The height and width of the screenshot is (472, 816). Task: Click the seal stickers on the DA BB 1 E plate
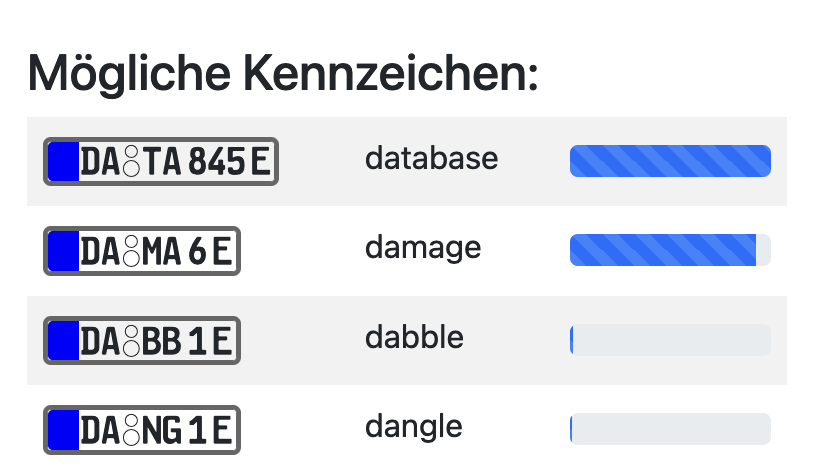click(x=130, y=341)
